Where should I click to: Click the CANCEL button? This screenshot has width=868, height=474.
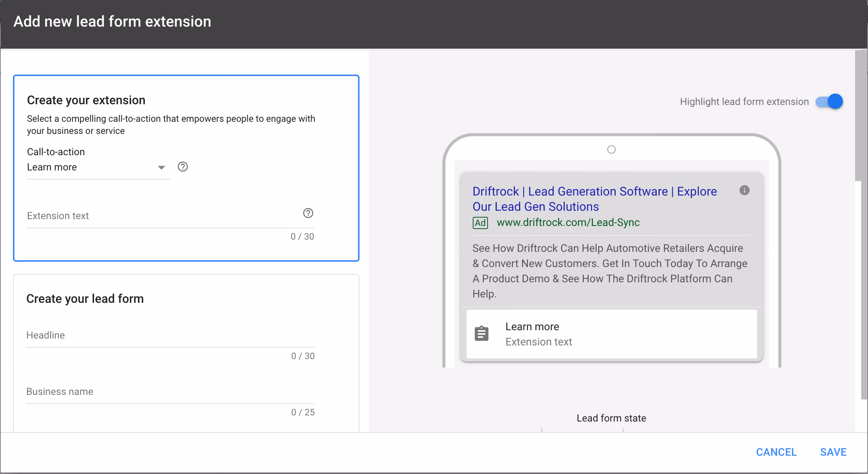click(x=776, y=452)
